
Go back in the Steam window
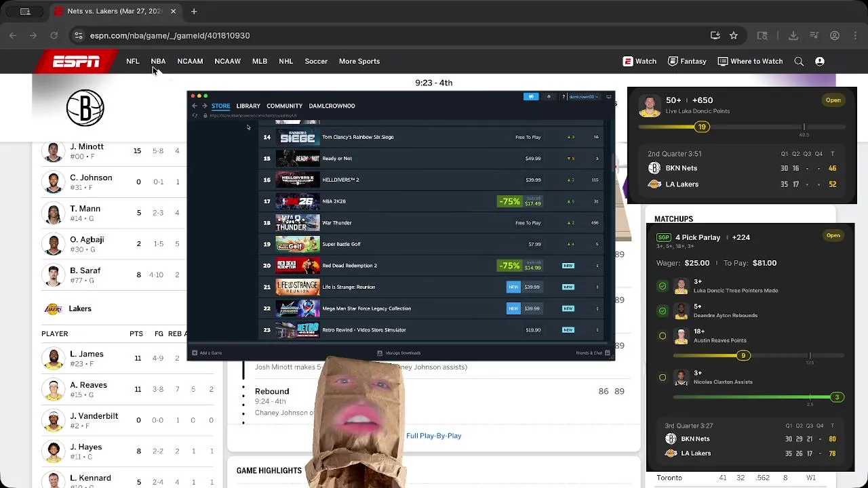195,106
